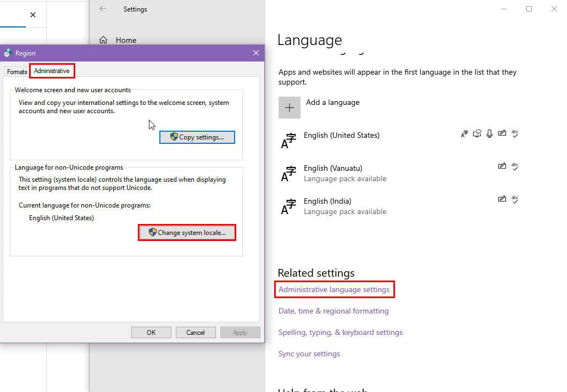Click spell-check icon for English (United States)
The width and height of the screenshot is (567, 392).
(515, 133)
